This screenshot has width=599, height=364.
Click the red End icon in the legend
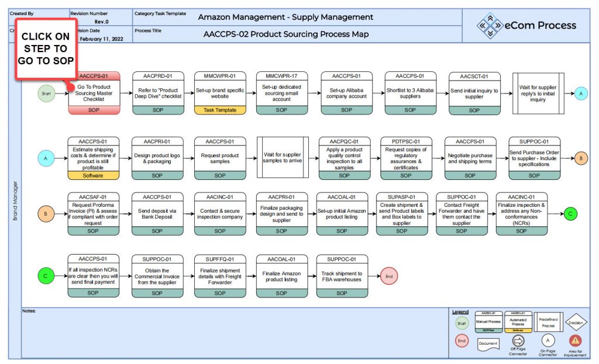pos(462,341)
